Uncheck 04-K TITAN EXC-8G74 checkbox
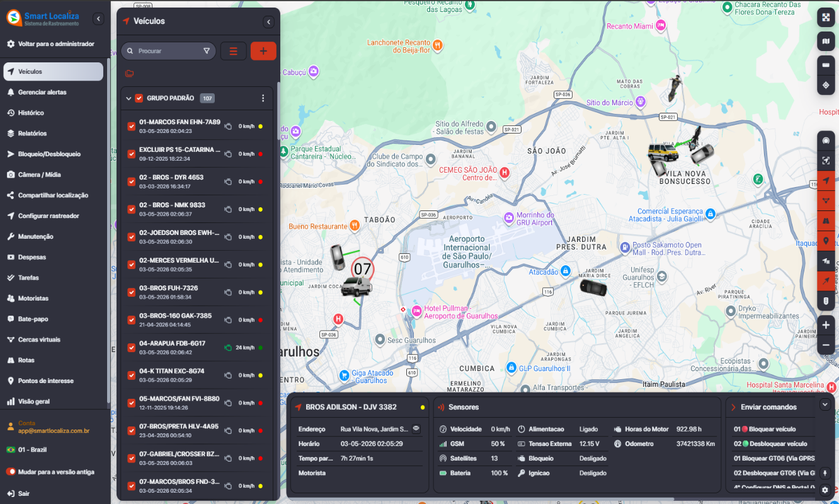 pyautogui.click(x=132, y=375)
